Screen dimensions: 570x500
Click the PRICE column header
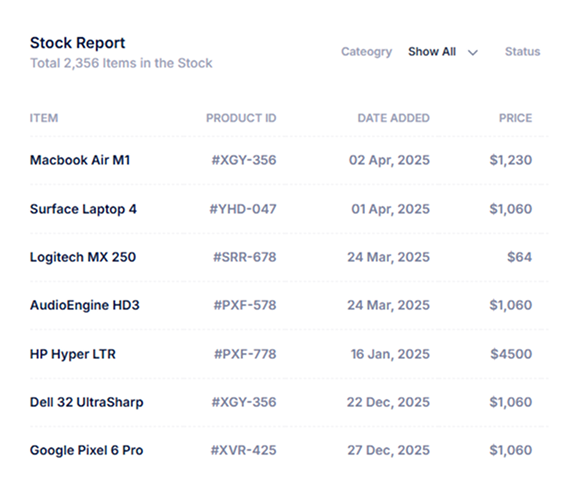[515, 118]
